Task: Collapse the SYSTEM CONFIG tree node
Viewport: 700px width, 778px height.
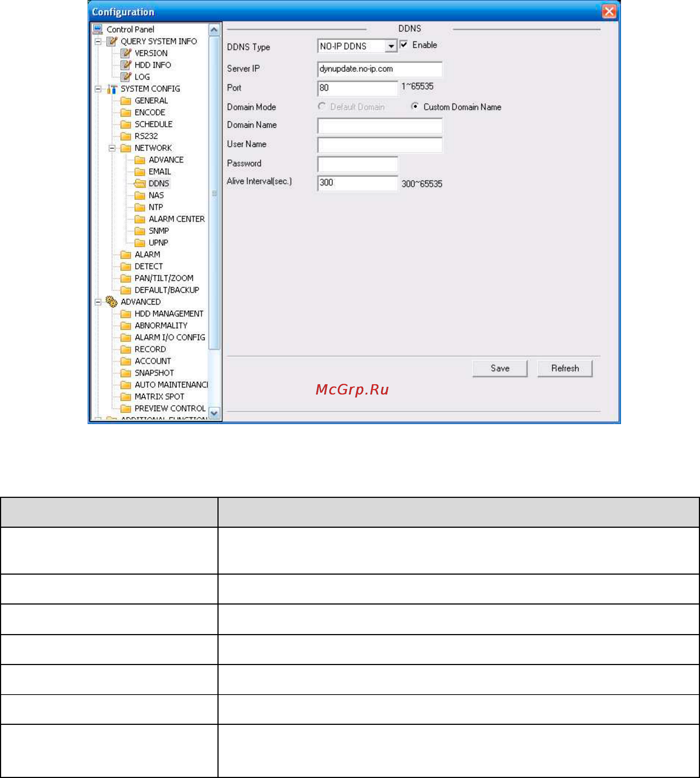Action: tap(98, 89)
